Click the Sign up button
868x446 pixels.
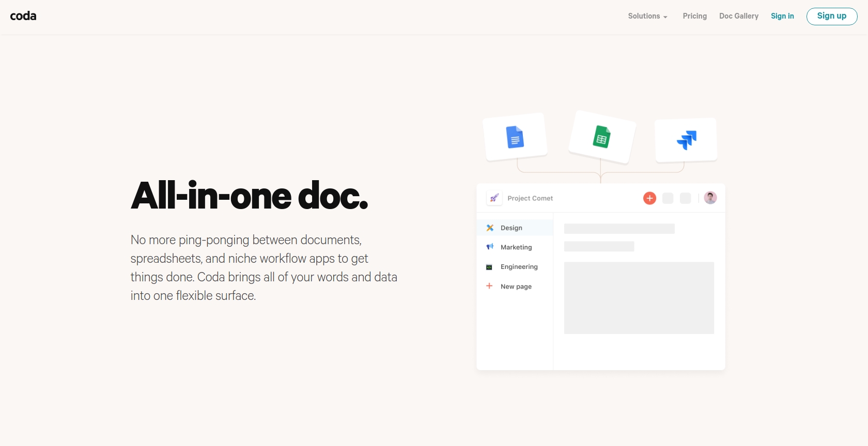[x=832, y=16]
